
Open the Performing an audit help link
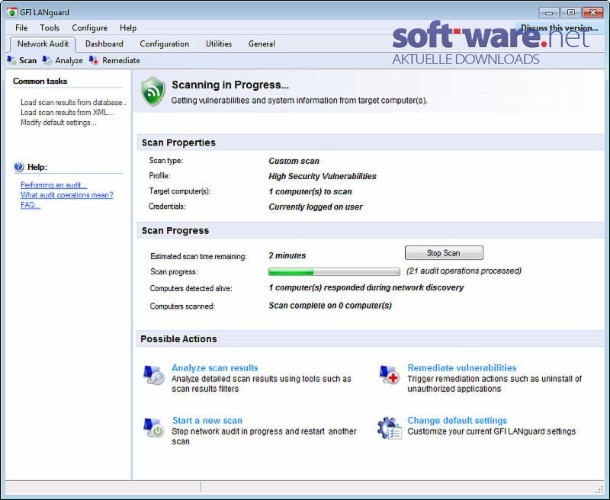pos(54,185)
